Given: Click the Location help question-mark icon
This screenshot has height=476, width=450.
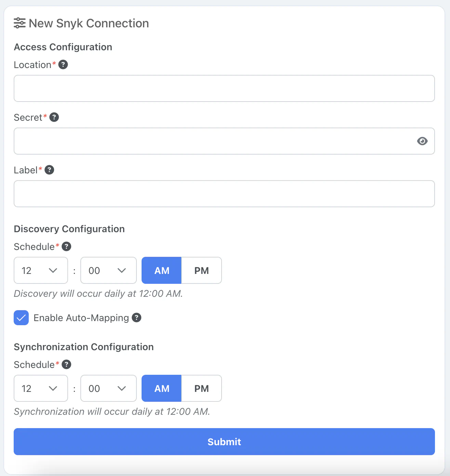Looking at the screenshot, I should tap(63, 65).
